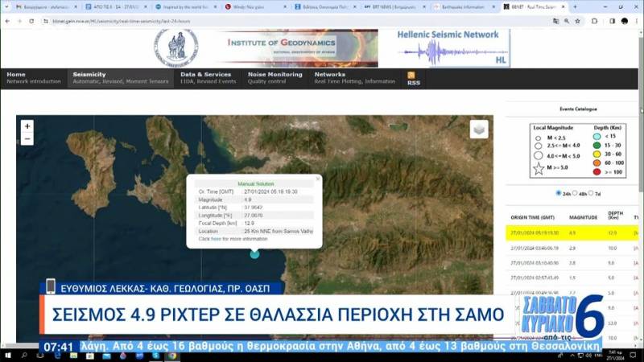
Task: Open the browser profile avatar
Action: [625, 21]
